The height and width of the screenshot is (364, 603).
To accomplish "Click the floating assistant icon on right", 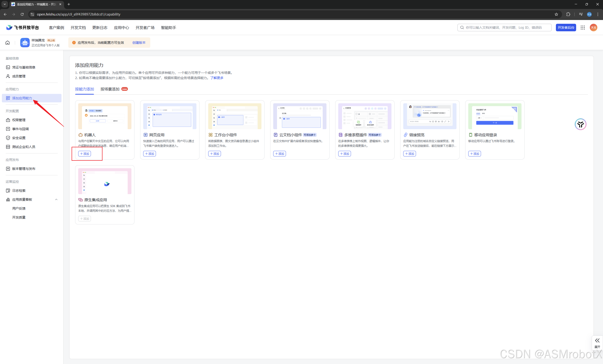I will pos(580,124).
